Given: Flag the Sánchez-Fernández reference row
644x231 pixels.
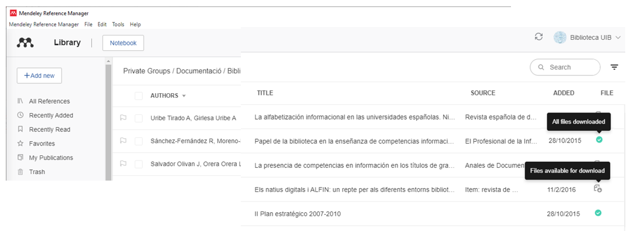Looking at the screenshot, I should [x=123, y=141].
